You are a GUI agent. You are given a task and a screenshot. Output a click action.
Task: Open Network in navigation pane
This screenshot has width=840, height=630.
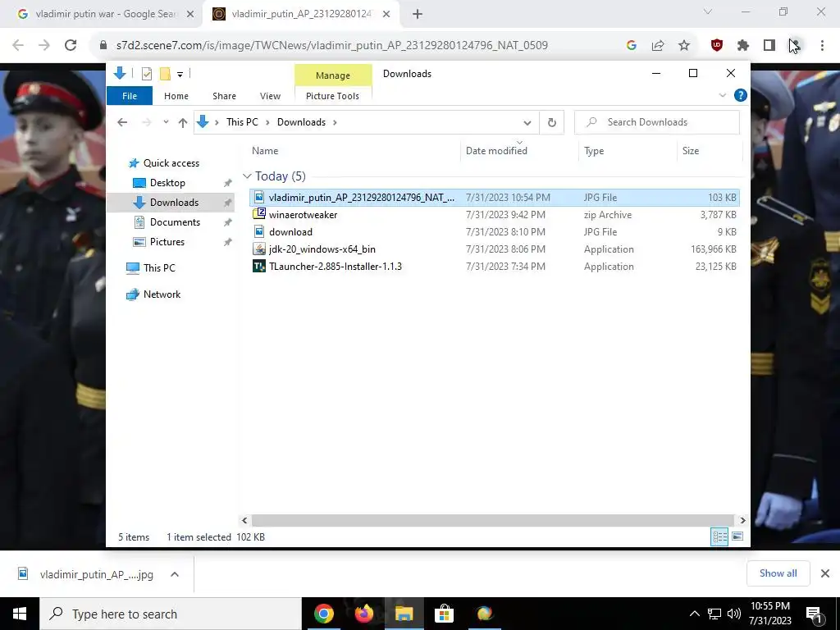(162, 294)
